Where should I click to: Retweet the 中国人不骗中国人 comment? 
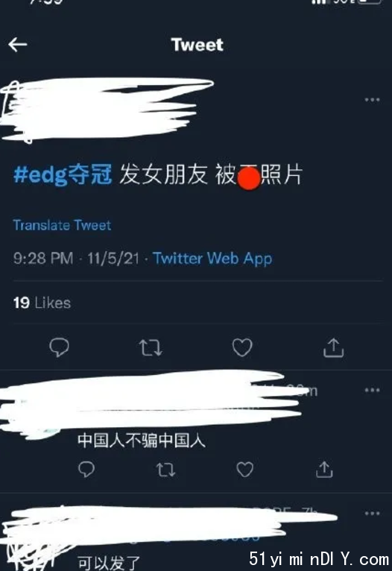point(165,470)
